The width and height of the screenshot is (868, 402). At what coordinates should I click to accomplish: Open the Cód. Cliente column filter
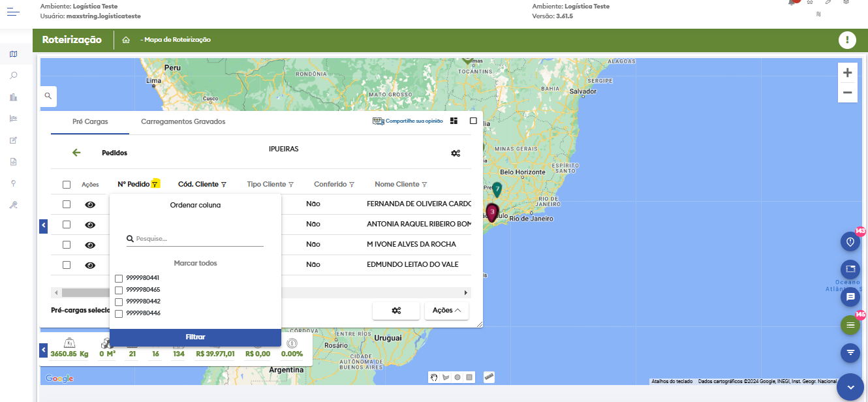224,185
